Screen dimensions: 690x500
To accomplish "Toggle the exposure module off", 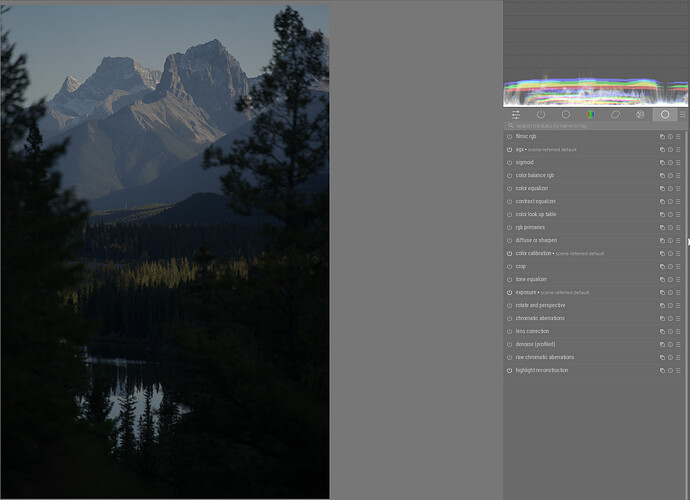I will (x=510, y=292).
